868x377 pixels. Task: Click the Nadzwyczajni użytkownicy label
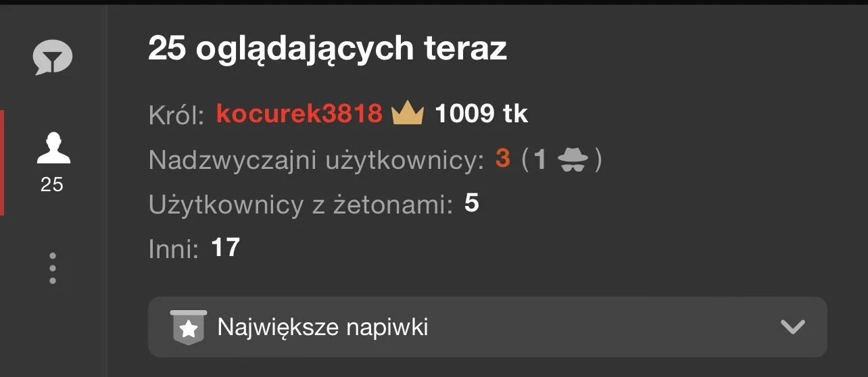316,161
